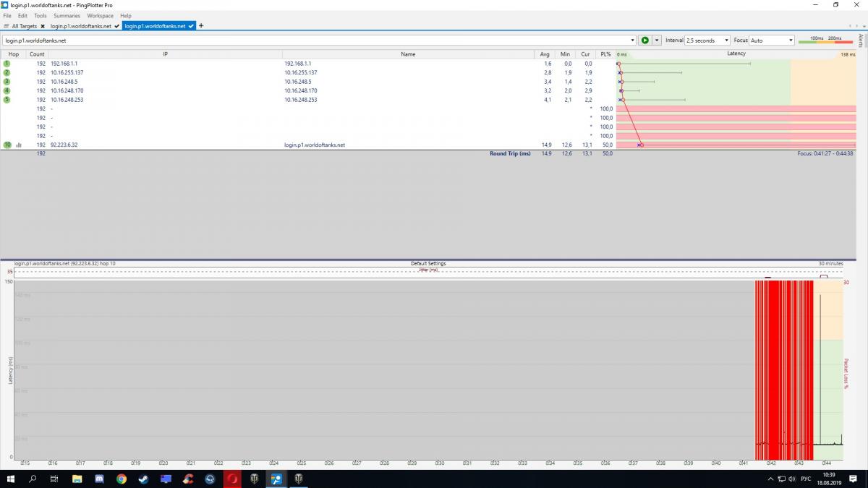
Task: Expand the target address history dropdown
Action: tap(633, 40)
